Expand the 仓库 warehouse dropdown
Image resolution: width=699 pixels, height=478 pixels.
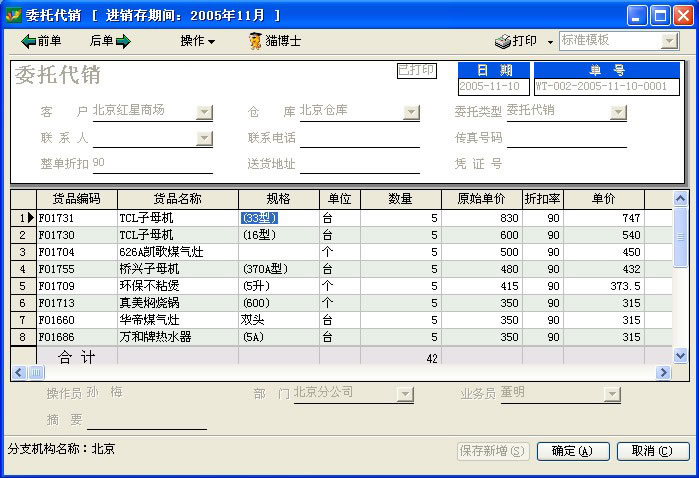click(x=410, y=112)
